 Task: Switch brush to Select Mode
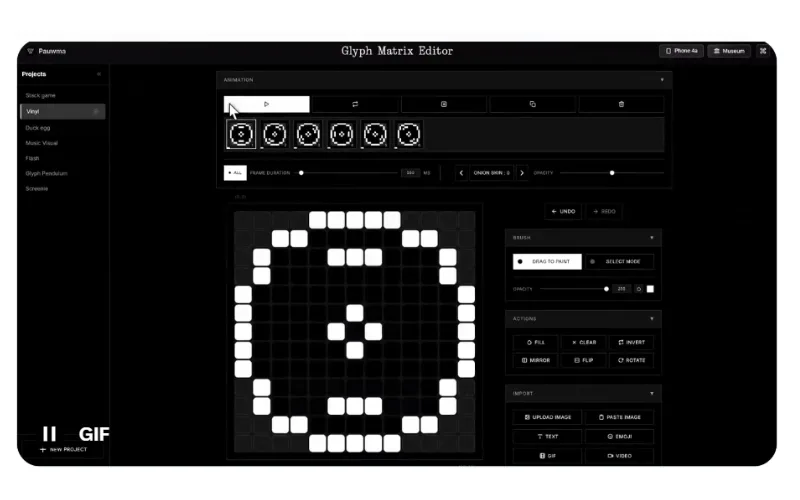619,261
